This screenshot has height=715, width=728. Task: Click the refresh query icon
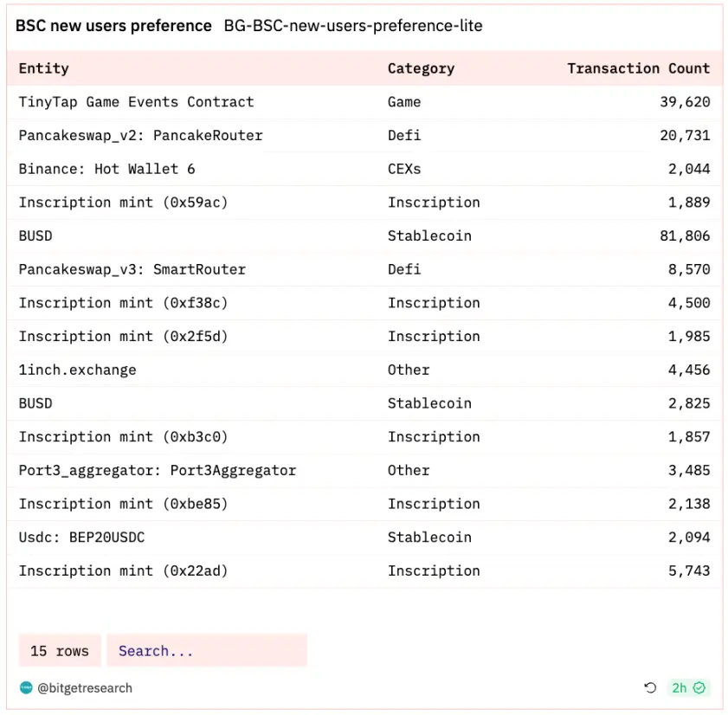(x=650, y=688)
